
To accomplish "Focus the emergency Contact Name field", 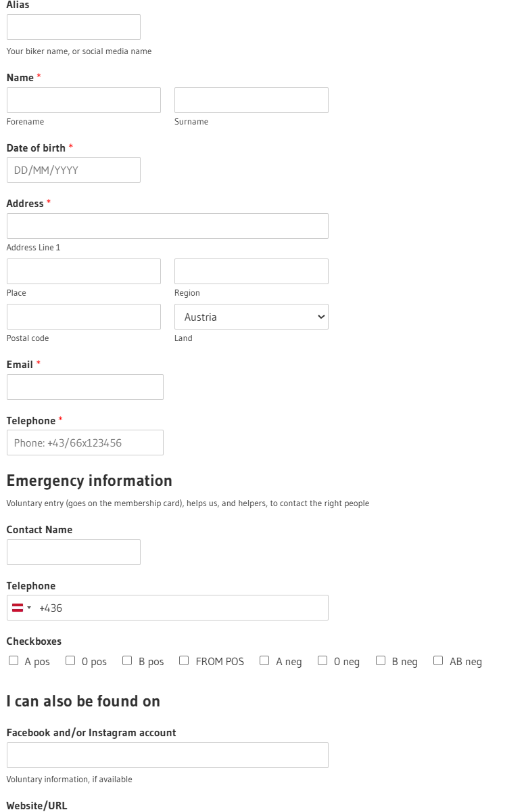I will (x=73, y=552).
